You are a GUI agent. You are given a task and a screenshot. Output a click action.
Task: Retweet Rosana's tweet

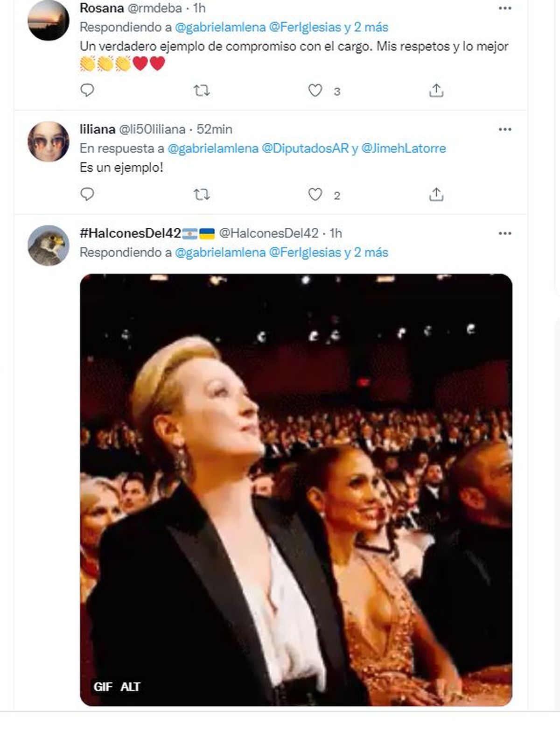click(x=202, y=90)
